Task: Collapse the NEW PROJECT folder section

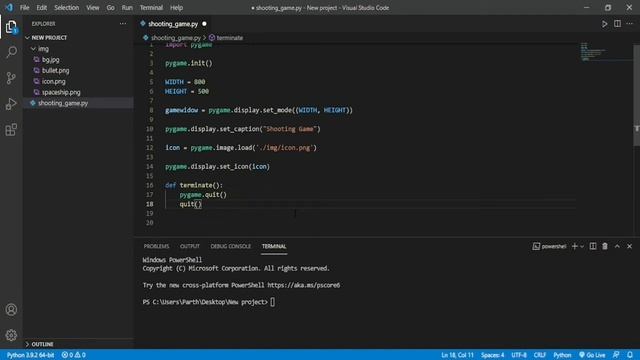Action: [x=27, y=38]
